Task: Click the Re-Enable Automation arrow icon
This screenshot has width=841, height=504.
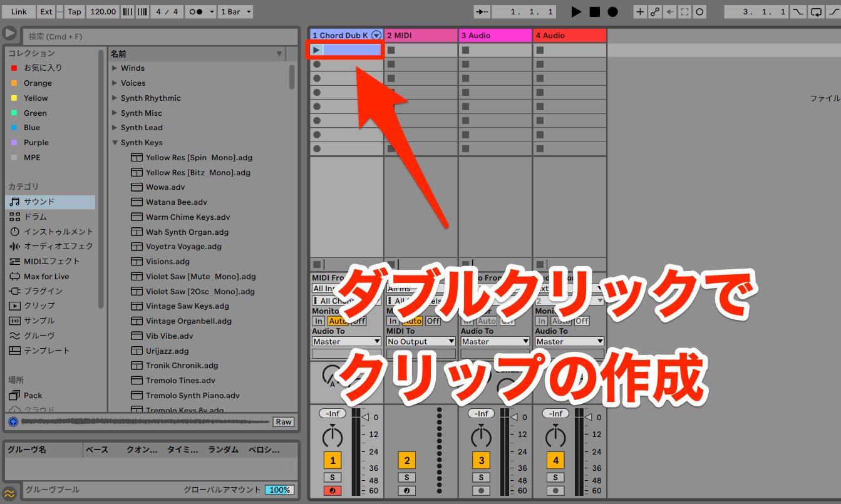Action: click(670, 12)
